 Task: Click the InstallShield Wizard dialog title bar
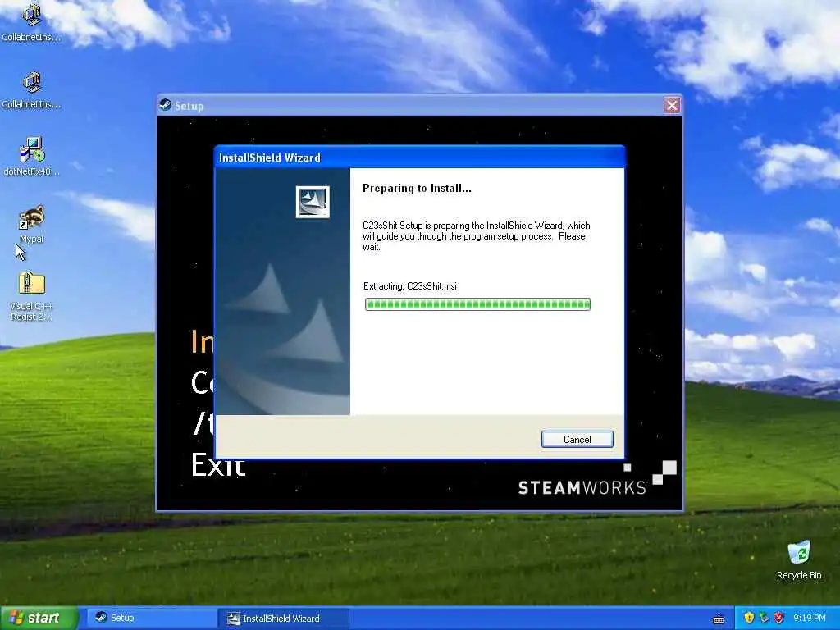pos(419,157)
